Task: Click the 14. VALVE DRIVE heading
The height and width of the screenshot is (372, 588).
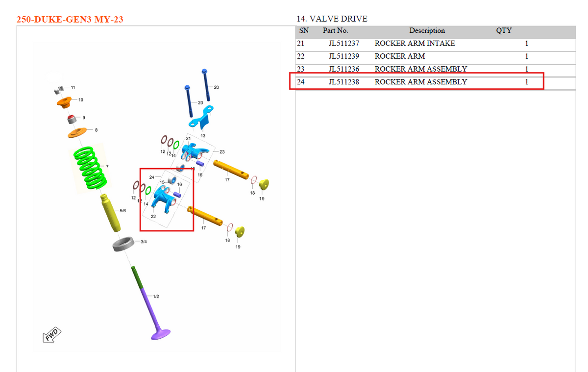Action: pyautogui.click(x=332, y=19)
